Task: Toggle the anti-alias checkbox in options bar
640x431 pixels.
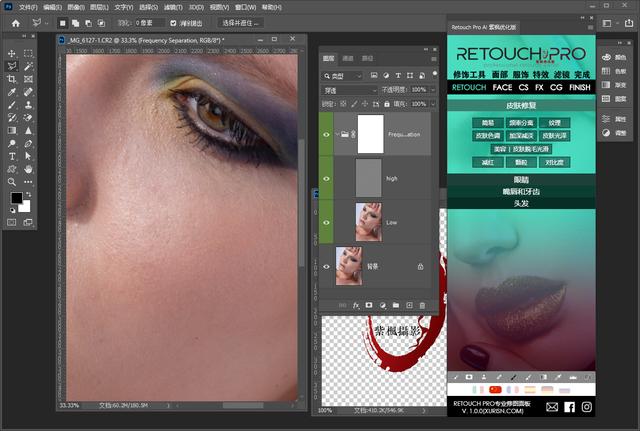Action: point(173,23)
